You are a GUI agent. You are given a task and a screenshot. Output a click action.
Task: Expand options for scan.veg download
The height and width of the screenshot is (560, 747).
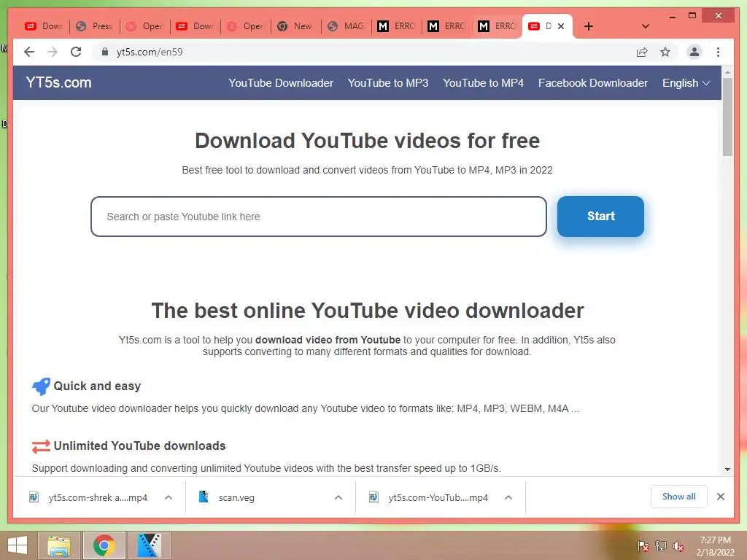338,497
